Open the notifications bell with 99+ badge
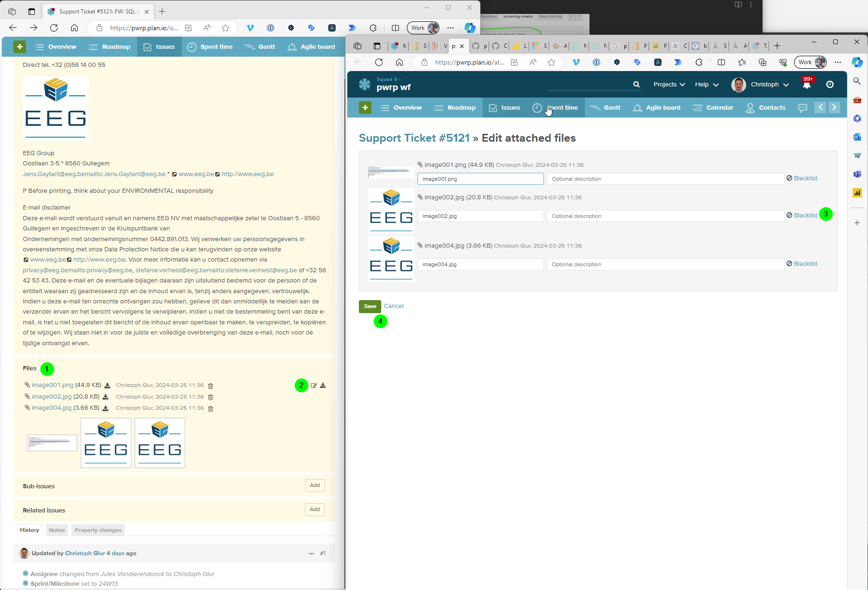 coord(807,84)
